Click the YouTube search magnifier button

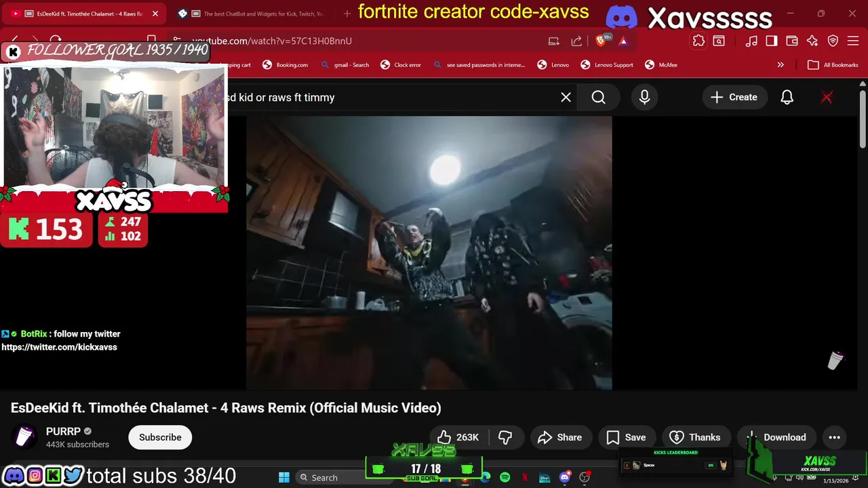598,98
